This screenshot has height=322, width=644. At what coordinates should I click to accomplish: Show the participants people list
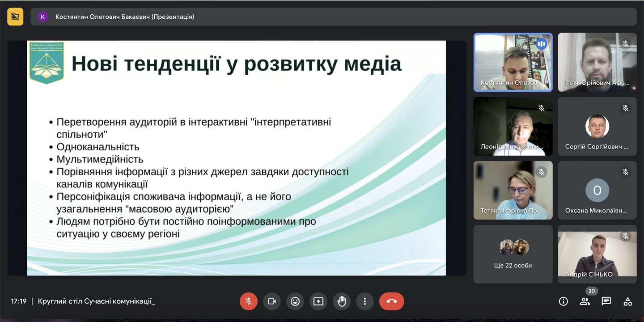click(585, 301)
